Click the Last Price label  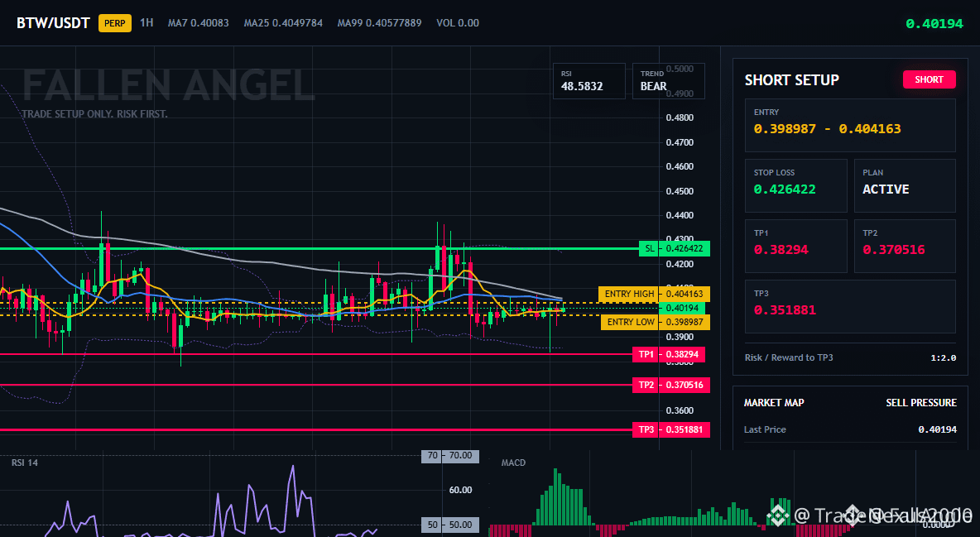click(765, 429)
